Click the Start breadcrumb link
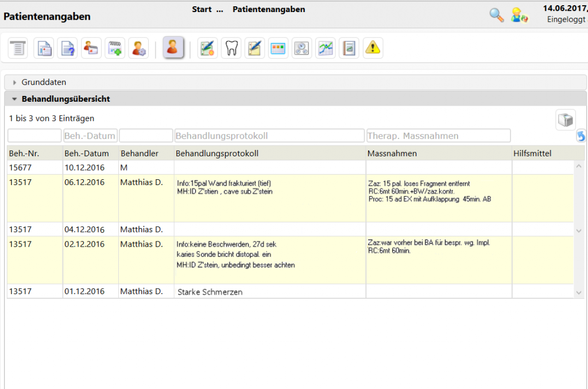The image size is (588, 389). coord(201,10)
